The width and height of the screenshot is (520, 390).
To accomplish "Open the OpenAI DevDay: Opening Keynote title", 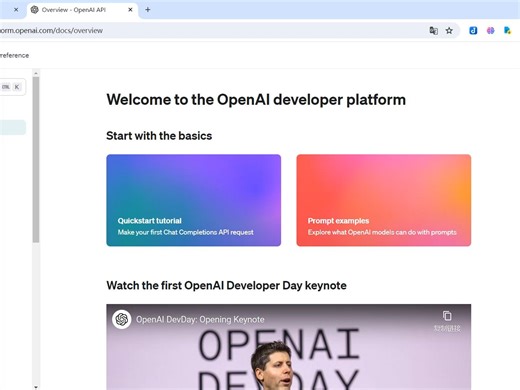I will [200, 319].
